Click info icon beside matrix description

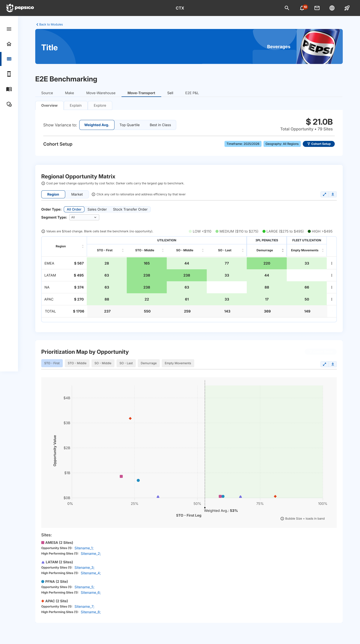43,183
